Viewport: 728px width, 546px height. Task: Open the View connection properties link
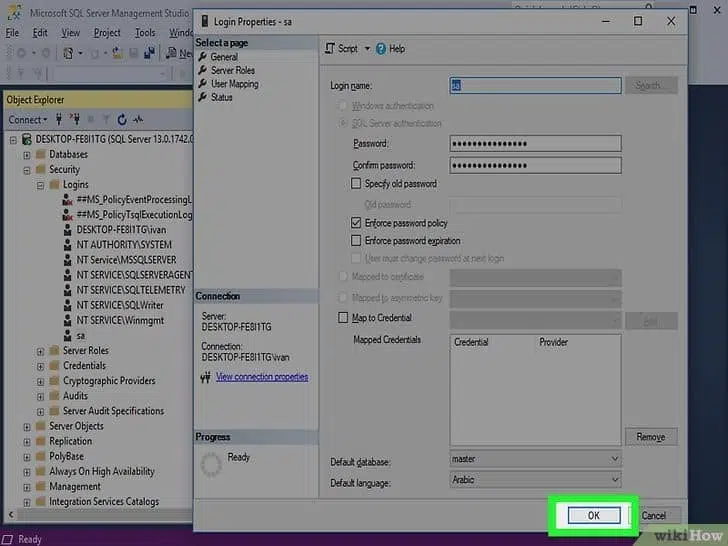pos(261,377)
